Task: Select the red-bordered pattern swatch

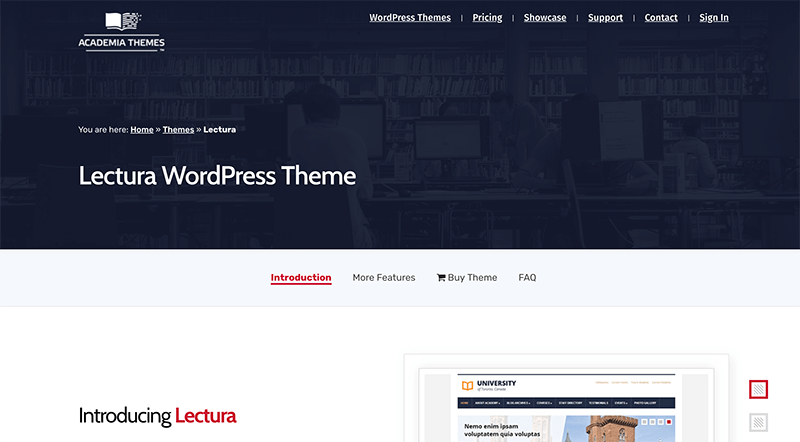Action: 759,389
